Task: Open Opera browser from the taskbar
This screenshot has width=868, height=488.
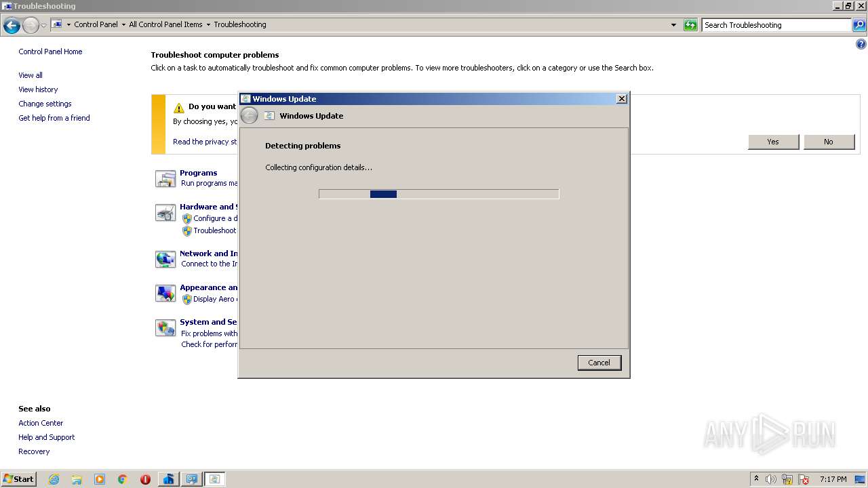Action: click(145, 479)
